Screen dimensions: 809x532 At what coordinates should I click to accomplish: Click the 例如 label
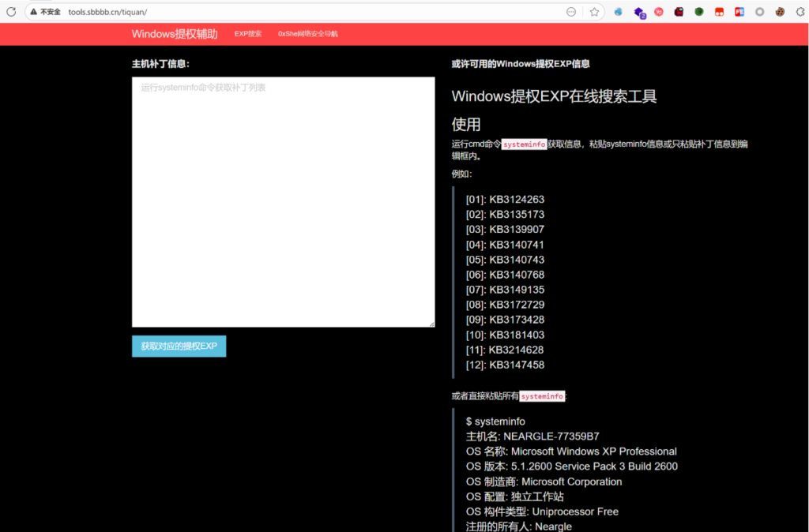(x=461, y=174)
